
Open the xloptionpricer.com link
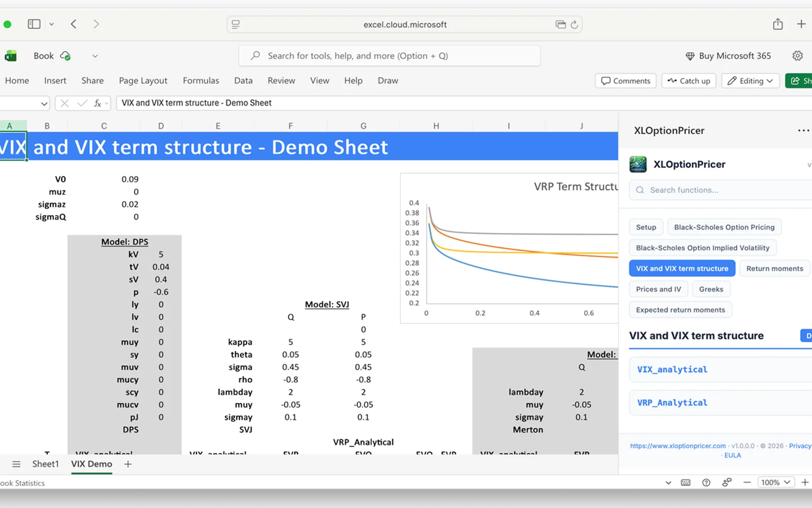678,446
